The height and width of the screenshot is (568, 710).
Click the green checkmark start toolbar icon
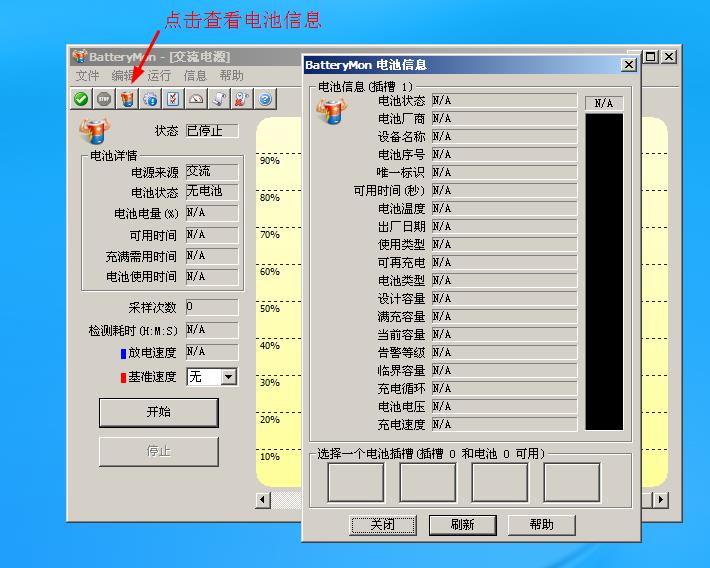(81, 99)
